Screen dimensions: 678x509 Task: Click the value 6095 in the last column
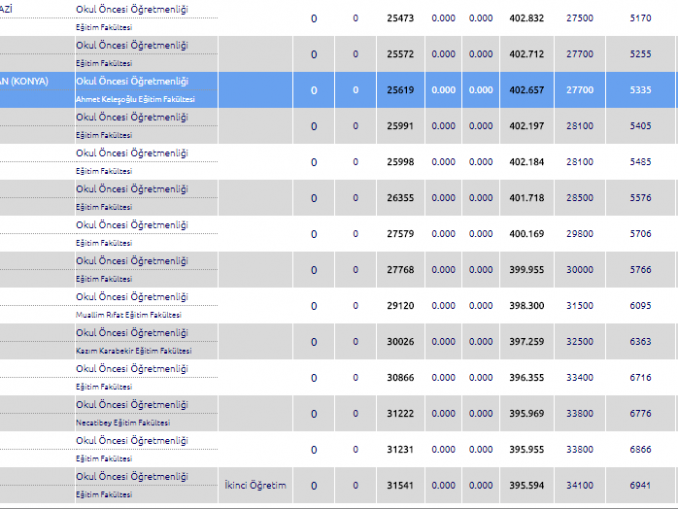click(x=640, y=306)
